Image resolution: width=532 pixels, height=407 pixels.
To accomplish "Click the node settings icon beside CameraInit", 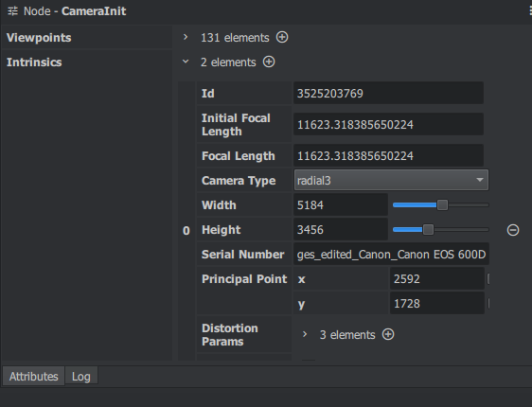I will tap(13, 11).
